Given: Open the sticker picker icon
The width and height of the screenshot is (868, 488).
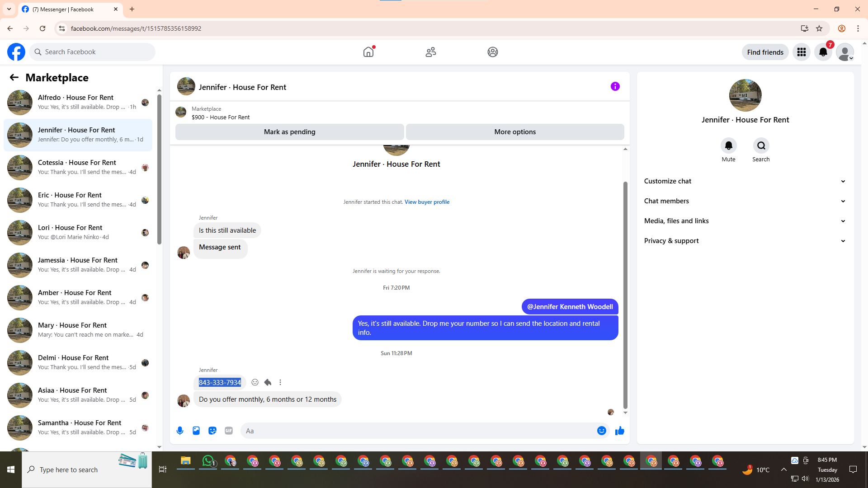Looking at the screenshot, I should click(212, 431).
